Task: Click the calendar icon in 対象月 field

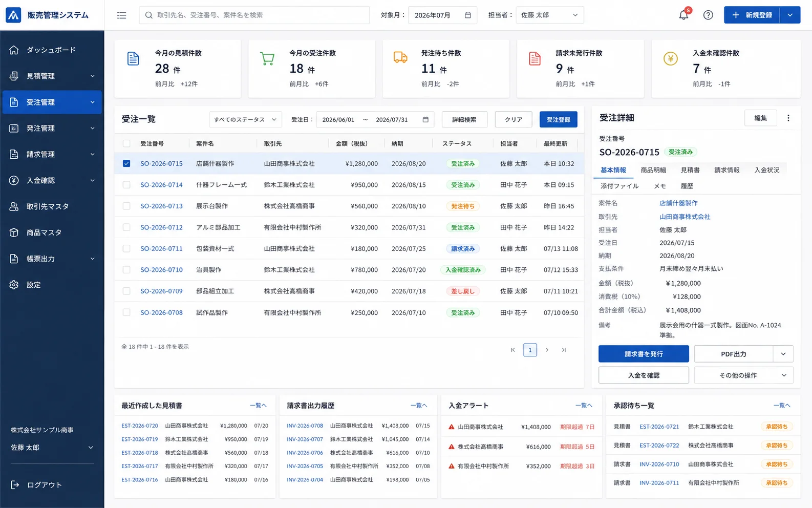Action: pos(467,15)
